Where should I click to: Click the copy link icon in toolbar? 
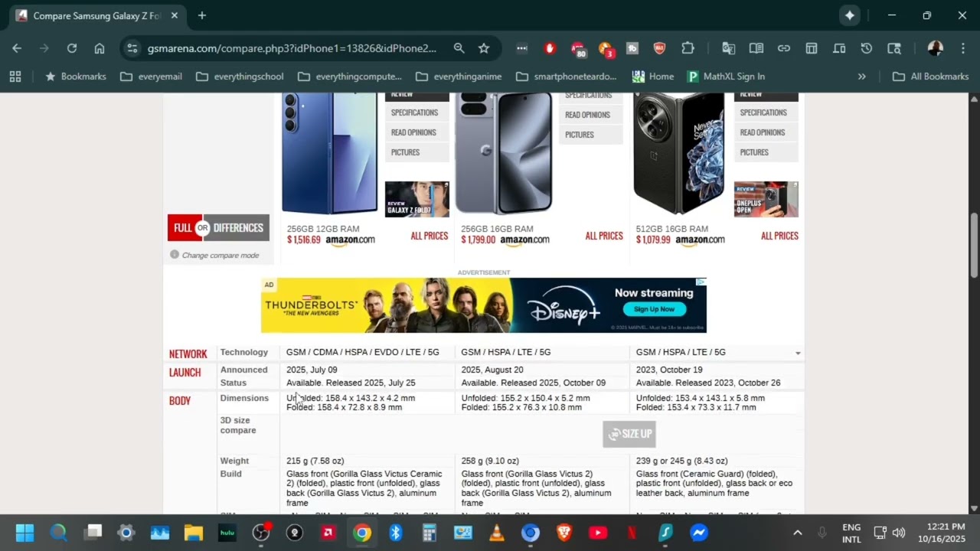pyautogui.click(x=784, y=48)
